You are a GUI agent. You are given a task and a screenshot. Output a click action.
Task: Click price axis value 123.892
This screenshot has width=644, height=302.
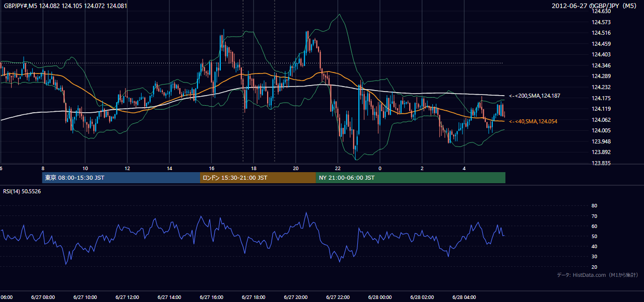coord(601,152)
